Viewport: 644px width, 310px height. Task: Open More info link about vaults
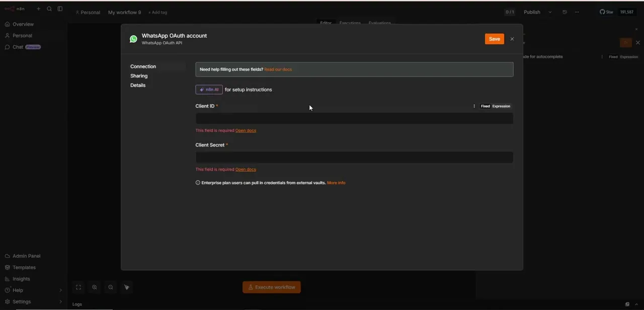[336, 183]
